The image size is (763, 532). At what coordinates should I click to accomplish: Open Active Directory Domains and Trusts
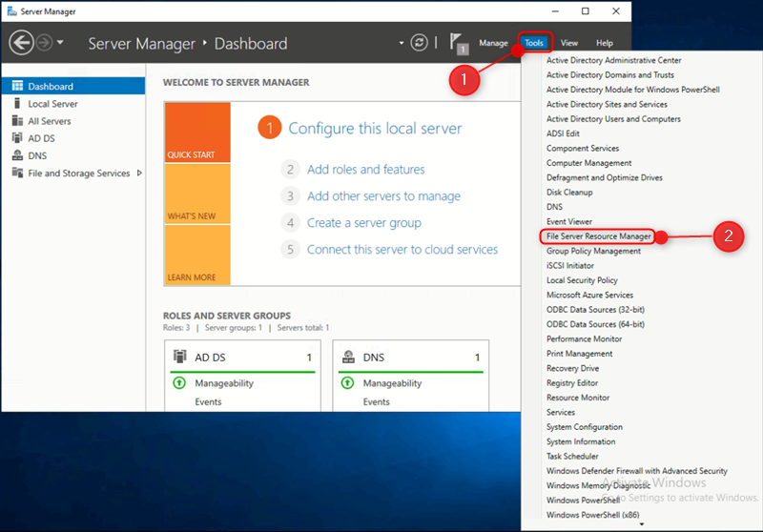pos(610,75)
